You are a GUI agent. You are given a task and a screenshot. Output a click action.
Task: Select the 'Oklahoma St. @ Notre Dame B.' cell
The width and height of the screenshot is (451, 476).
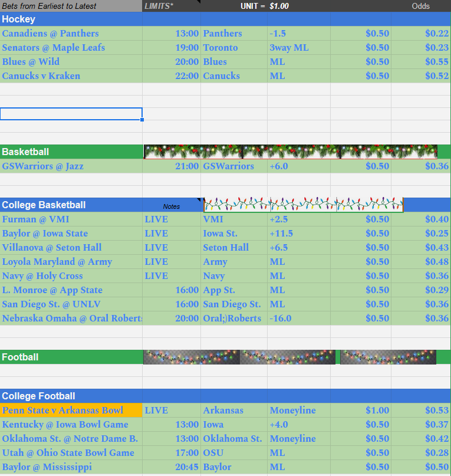pyautogui.click(x=71, y=439)
